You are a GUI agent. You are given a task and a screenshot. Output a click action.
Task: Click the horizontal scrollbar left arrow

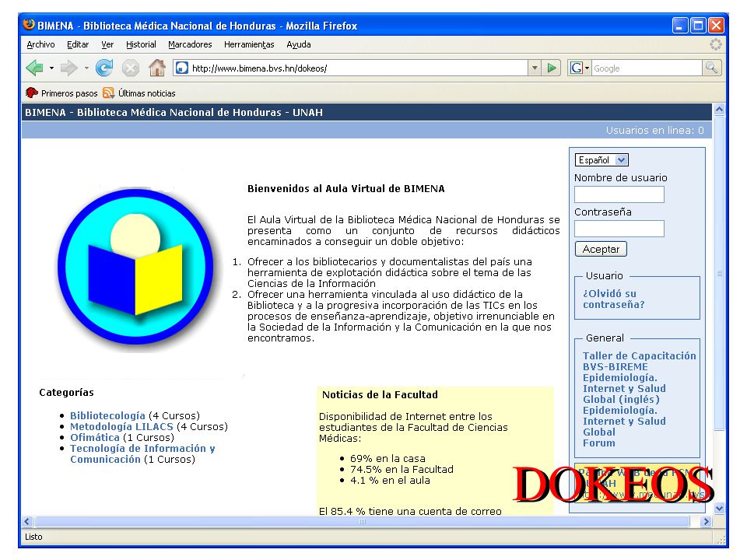(x=27, y=521)
